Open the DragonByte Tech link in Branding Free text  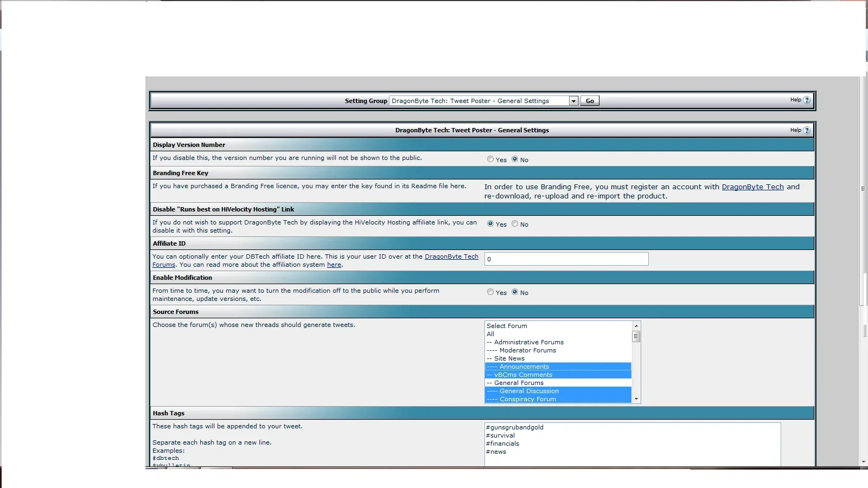click(752, 187)
